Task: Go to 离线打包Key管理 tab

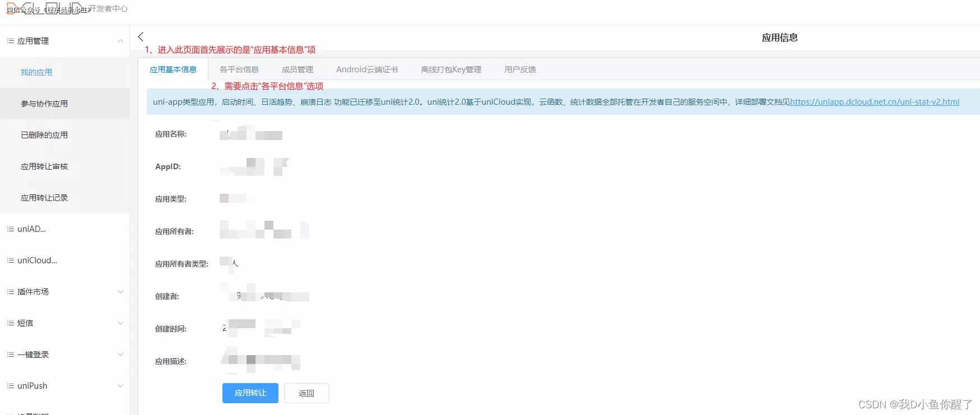Action: tap(451, 69)
